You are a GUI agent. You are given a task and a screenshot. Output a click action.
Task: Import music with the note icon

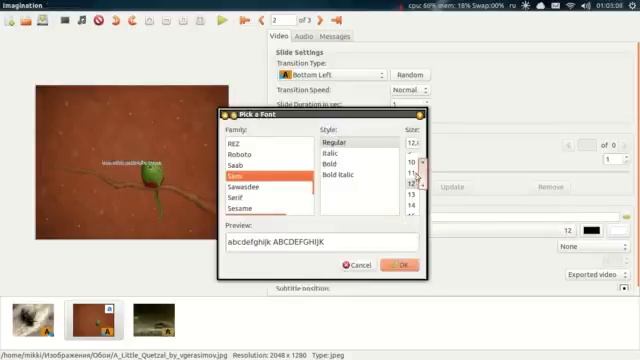[x=82, y=20]
